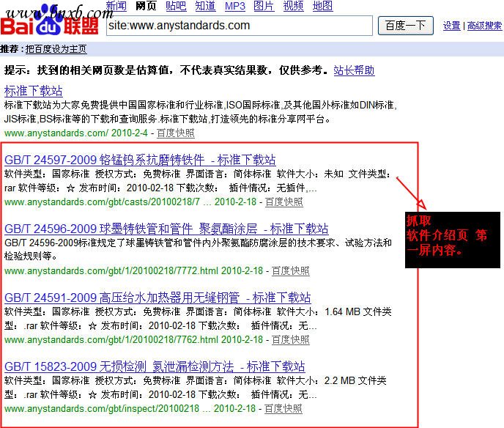The width and height of the screenshot is (504, 428).
Task: Open the 视频 tab
Action: (x=293, y=6)
